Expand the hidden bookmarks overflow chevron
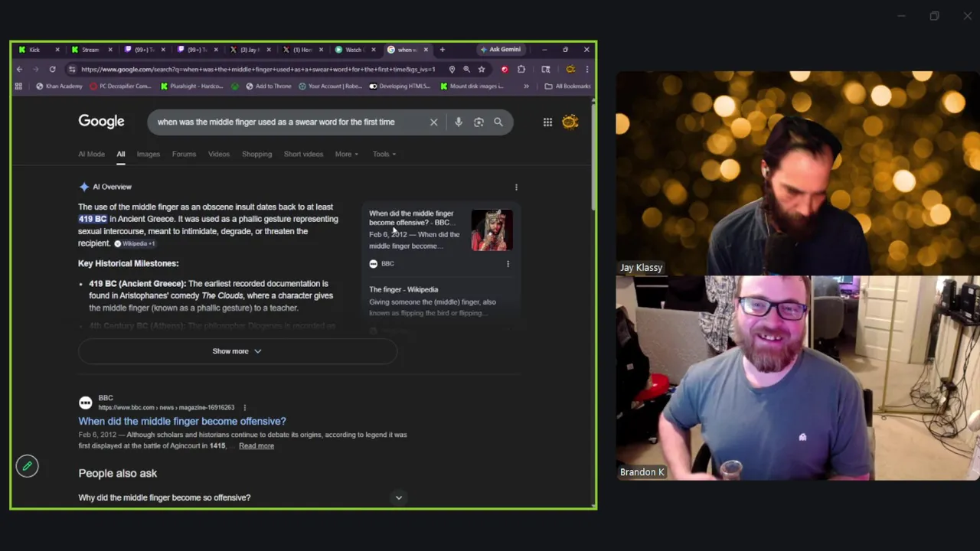 coord(526,86)
